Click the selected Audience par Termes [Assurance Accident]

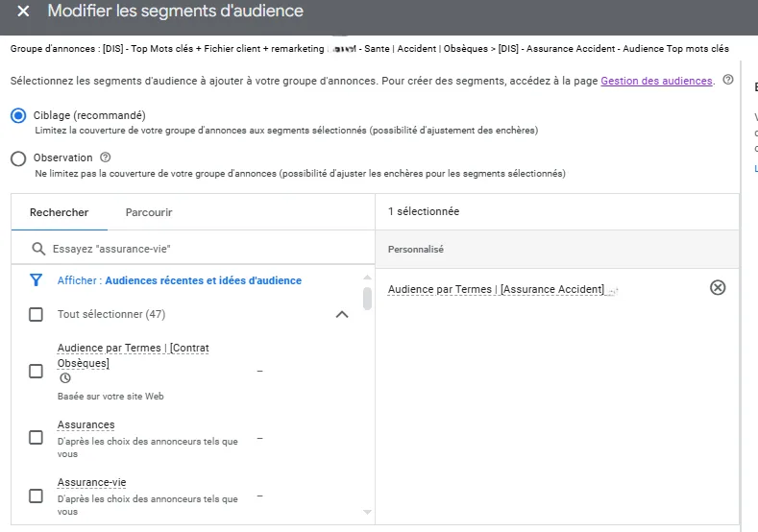coord(496,289)
